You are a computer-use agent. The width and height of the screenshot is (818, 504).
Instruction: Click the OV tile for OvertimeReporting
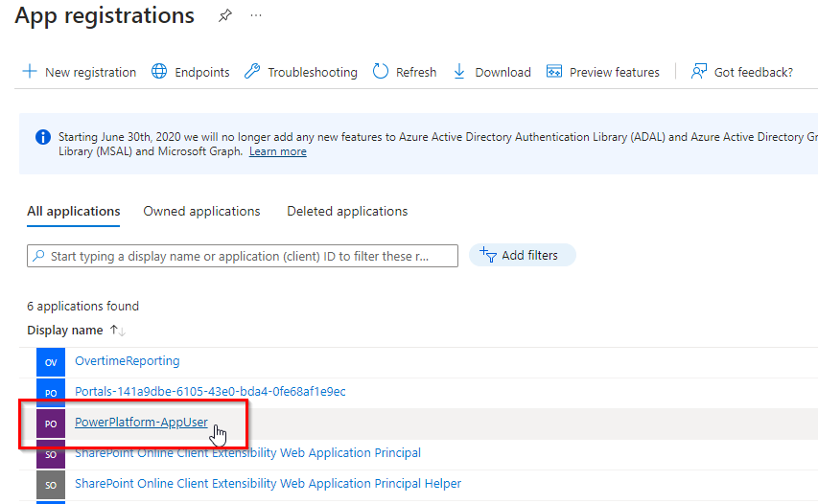click(51, 362)
